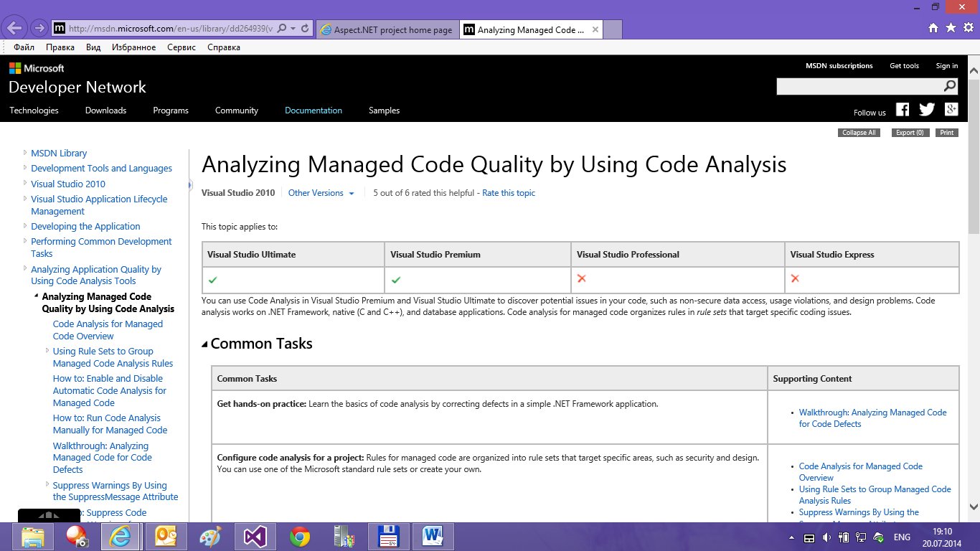Expand Visual Studio 2010 tree node
The height and width of the screenshot is (551, 980).
25,183
